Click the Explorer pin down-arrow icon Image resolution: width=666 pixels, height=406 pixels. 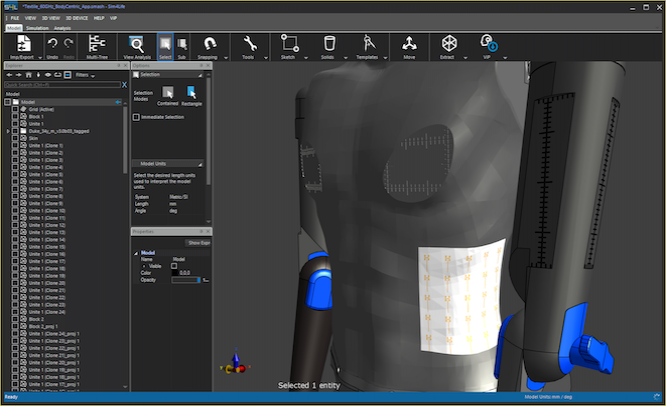38,75
